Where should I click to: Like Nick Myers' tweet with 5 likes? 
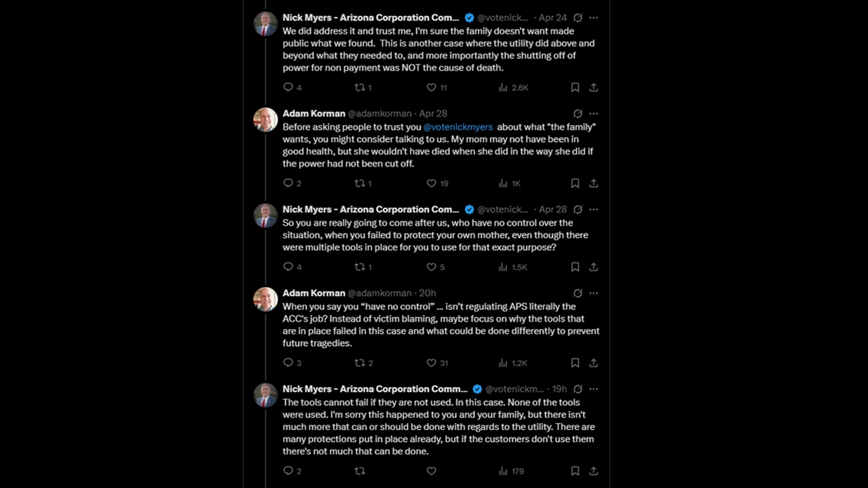click(431, 267)
